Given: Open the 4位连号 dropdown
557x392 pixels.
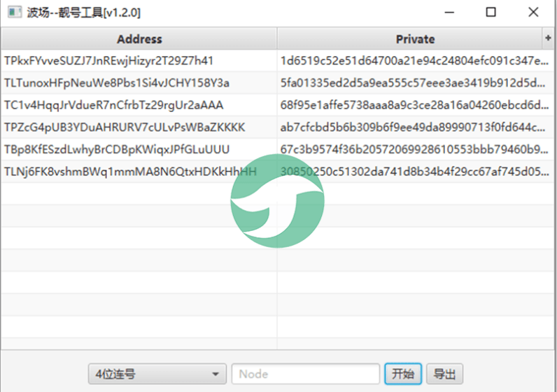Looking at the screenshot, I should (157, 374).
